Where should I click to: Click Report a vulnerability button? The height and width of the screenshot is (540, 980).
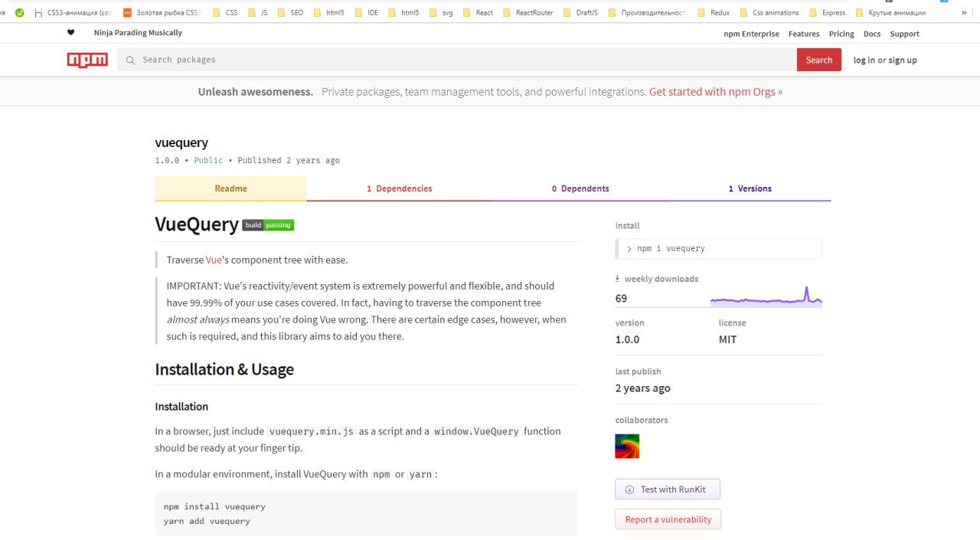(668, 519)
